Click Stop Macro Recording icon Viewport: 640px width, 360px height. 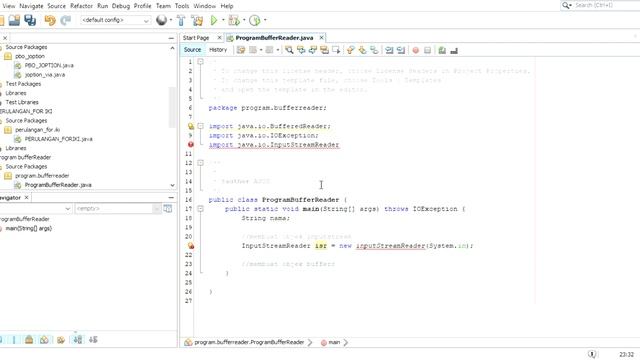[x=427, y=50]
